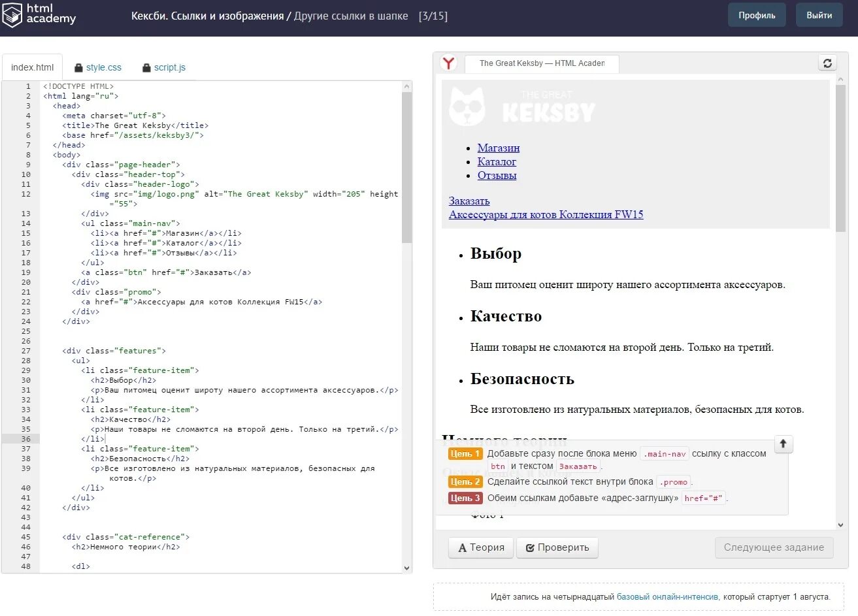This screenshot has width=858, height=616.
Task: Click code line div class="promo"
Action: [x=116, y=292]
